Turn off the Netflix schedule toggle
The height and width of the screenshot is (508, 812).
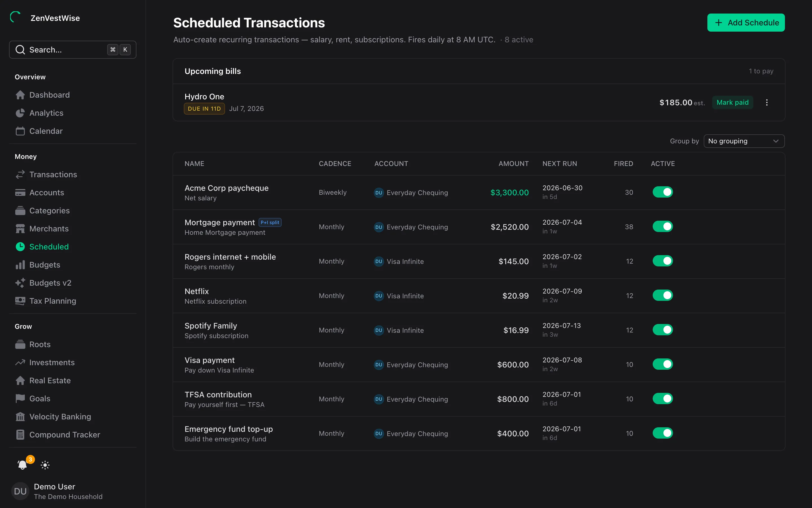[662, 296]
